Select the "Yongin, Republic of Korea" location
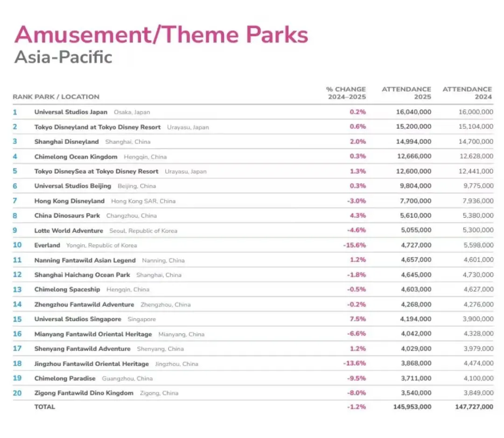 click(x=102, y=245)
